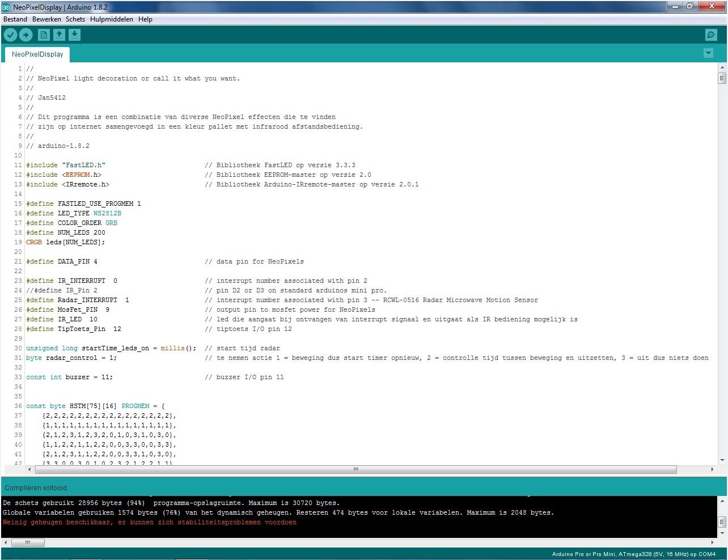Click the Verify (checkmark) button to compile
Image resolution: width=728 pixels, height=560 pixels.
(10, 35)
